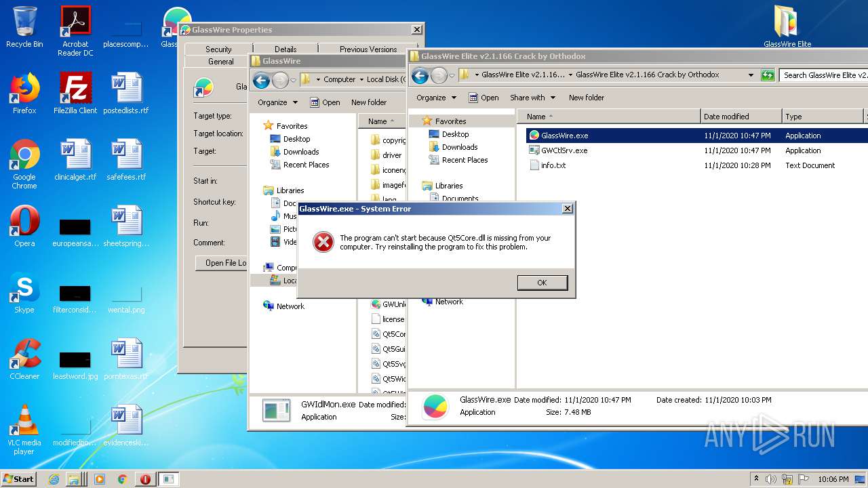
Task: Open Skype desktop shortcut
Action: click(x=24, y=293)
